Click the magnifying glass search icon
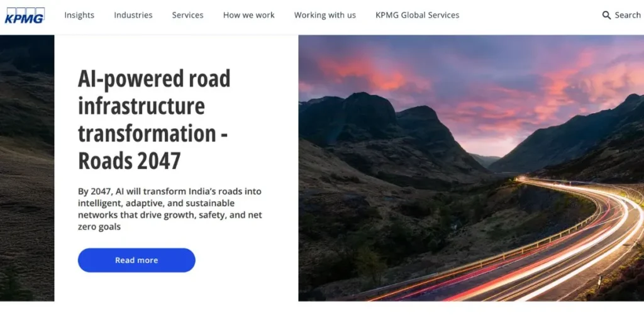Screen dimensions: 644x322 coord(606,15)
